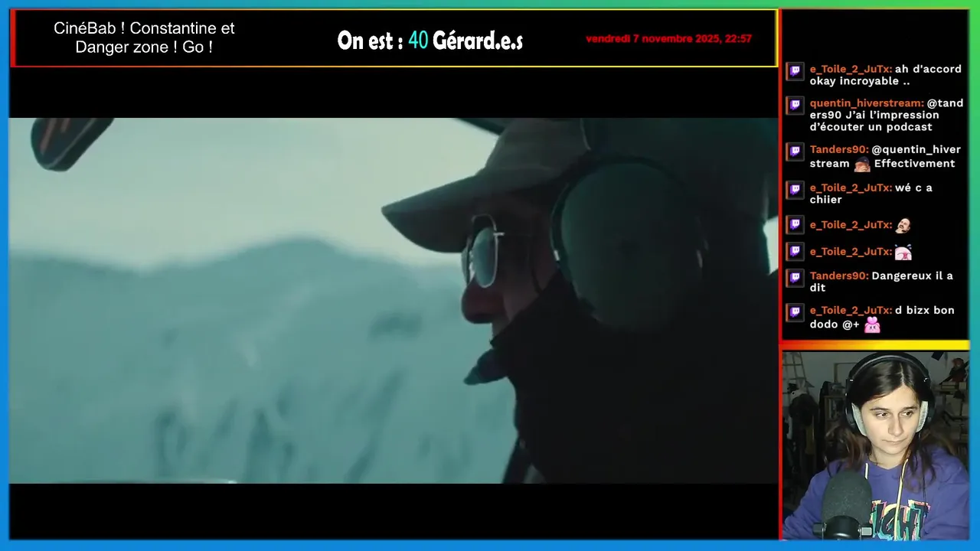The width and height of the screenshot is (980, 551).
Task: Click the "@quentin_hiverstream" mention in Tanders90's message
Action: (x=886, y=156)
